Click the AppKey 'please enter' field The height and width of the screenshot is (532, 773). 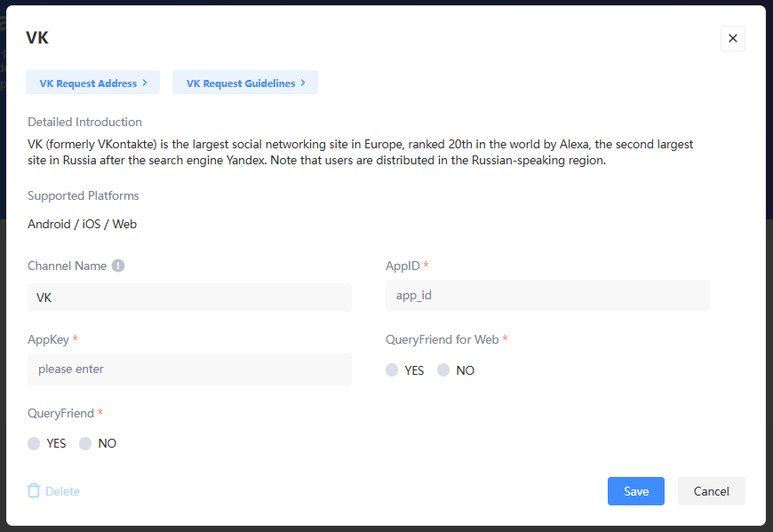point(189,369)
